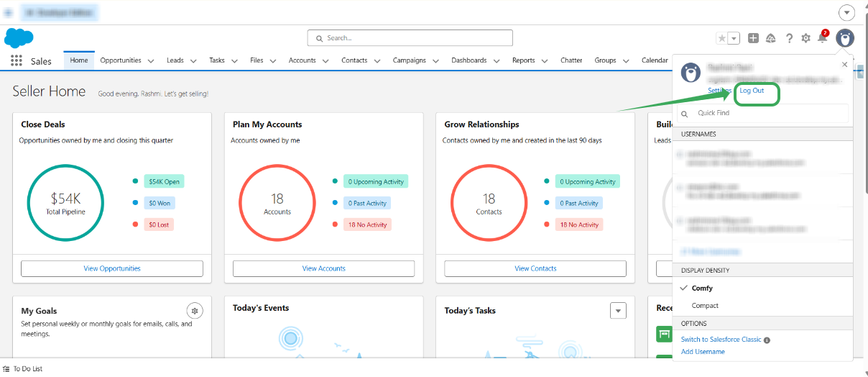Close the user profile panel

point(844,65)
